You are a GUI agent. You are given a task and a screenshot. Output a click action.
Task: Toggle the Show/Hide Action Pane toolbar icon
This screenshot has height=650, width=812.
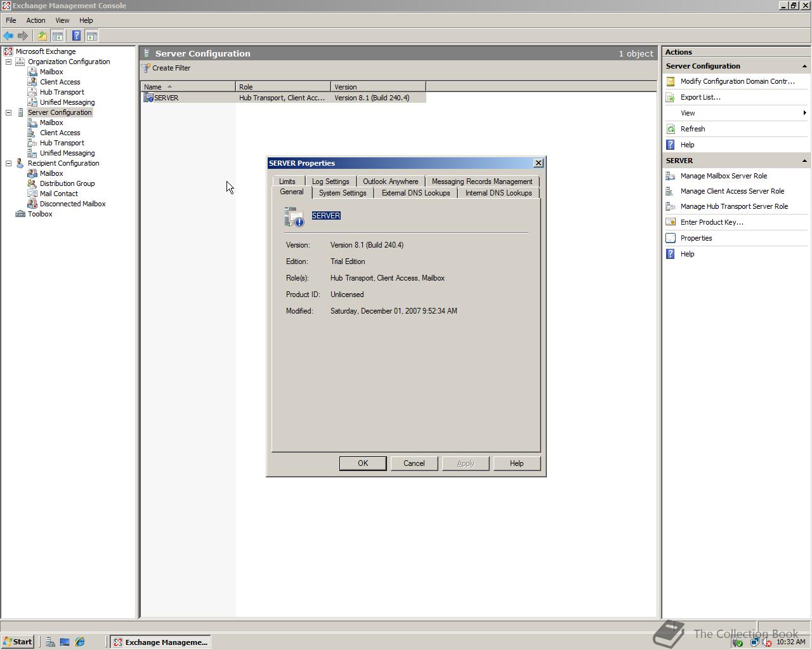pos(91,36)
